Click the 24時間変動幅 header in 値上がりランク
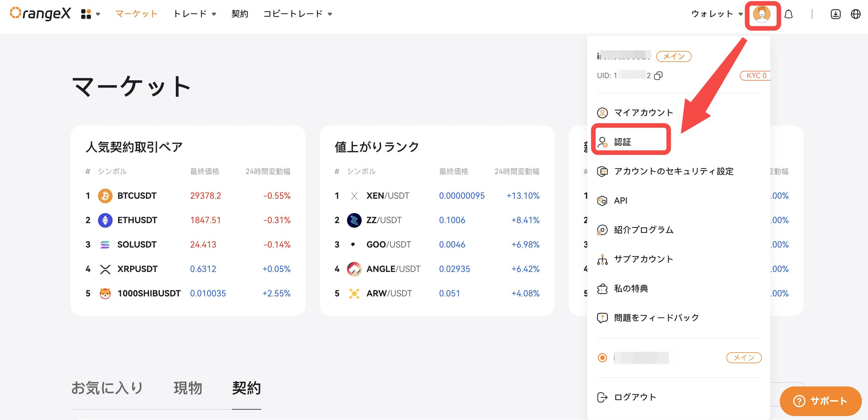The height and width of the screenshot is (420, 868). coord(516,172)
